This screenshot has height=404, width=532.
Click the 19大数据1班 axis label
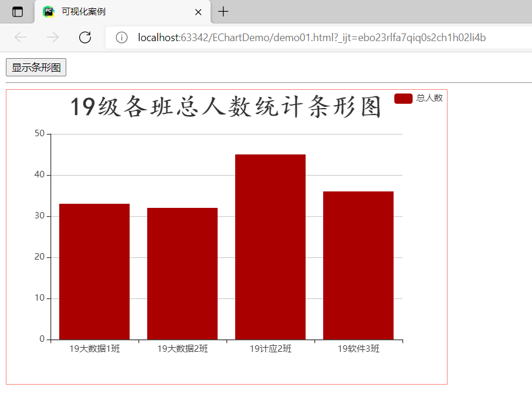(94, 349)
